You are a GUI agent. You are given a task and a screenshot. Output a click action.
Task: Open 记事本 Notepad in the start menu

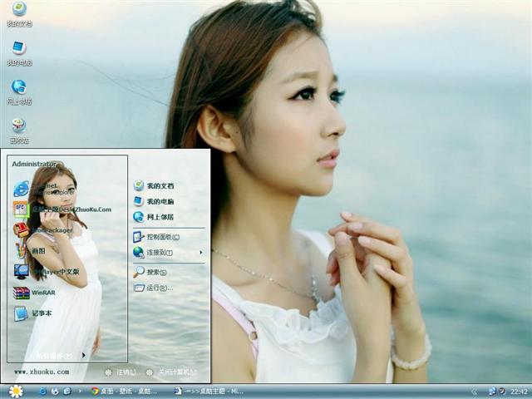point(32,313)
